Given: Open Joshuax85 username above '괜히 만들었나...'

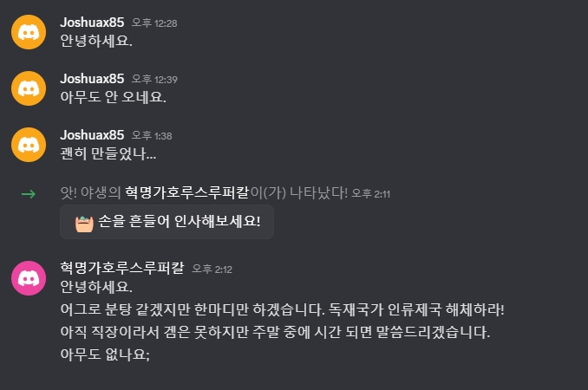Looking at the screenshot, I should [x=92, y=134].
